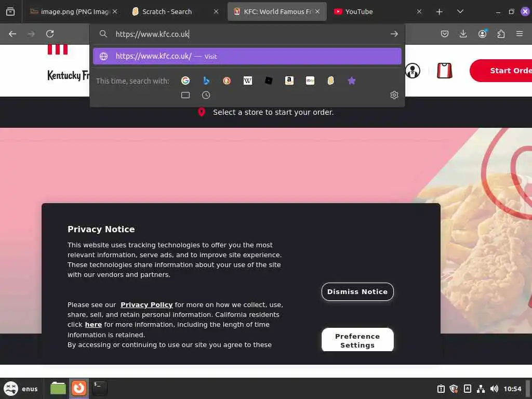Search this time with Bing

pyautogui.click(x=206, y=81)
